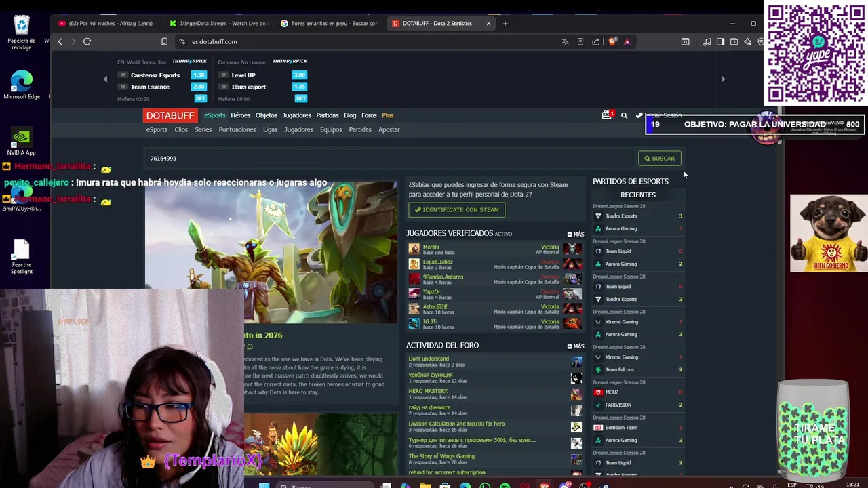The height and width of the screenshot is (488, 868).
Task: Open the green hero article image thumbnail
Action: (271, 252)
